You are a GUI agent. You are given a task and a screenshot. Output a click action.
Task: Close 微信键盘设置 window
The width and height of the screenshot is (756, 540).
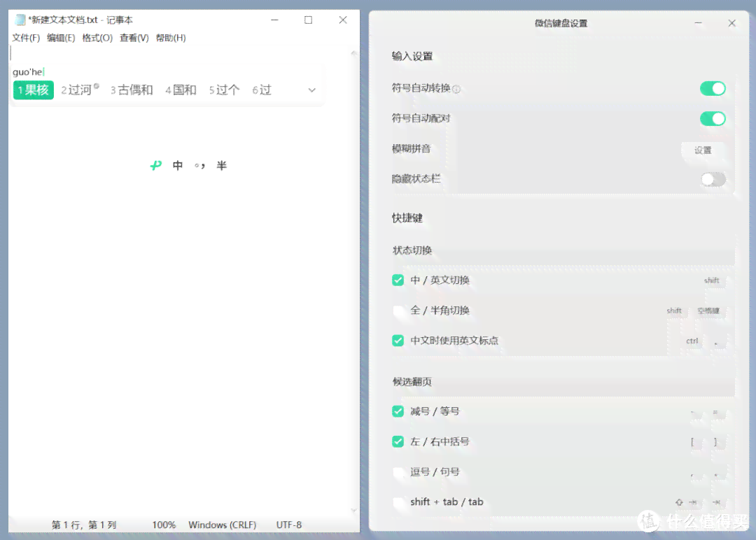pyautogui.click(x=732, y=23)
